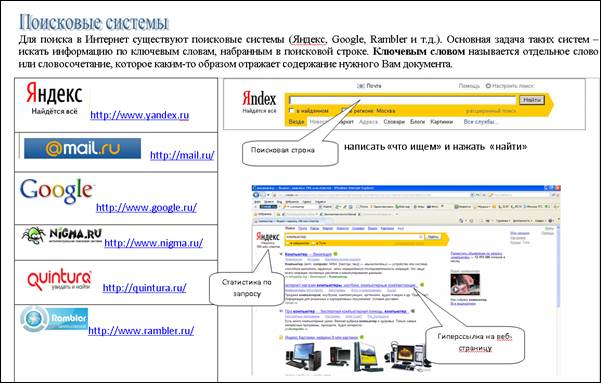Click the Quintura logo
This screenshot has height=383, width=601.
[59, 279]
